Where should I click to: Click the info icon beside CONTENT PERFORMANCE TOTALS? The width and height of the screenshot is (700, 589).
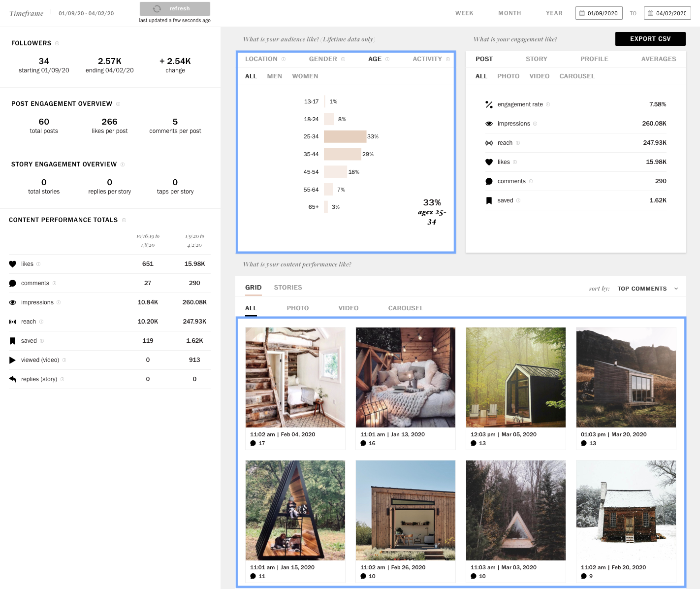point(124,220)
